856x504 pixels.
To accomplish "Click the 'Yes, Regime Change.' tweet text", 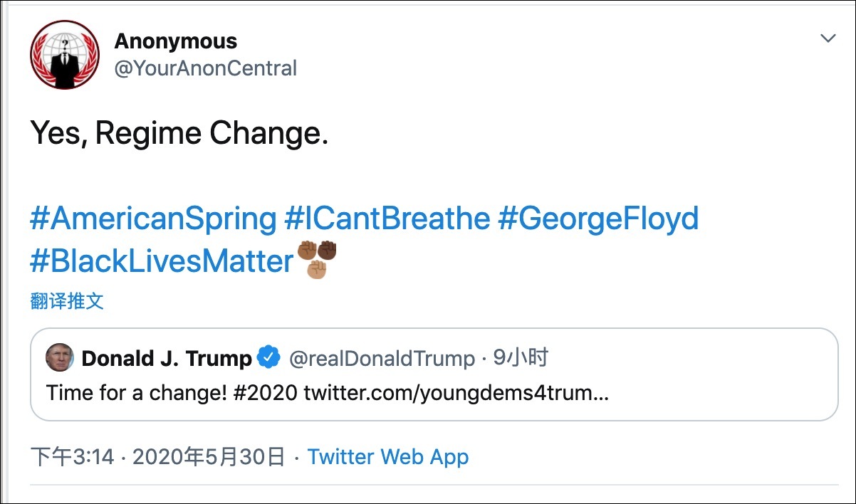I will click(179, 133).
